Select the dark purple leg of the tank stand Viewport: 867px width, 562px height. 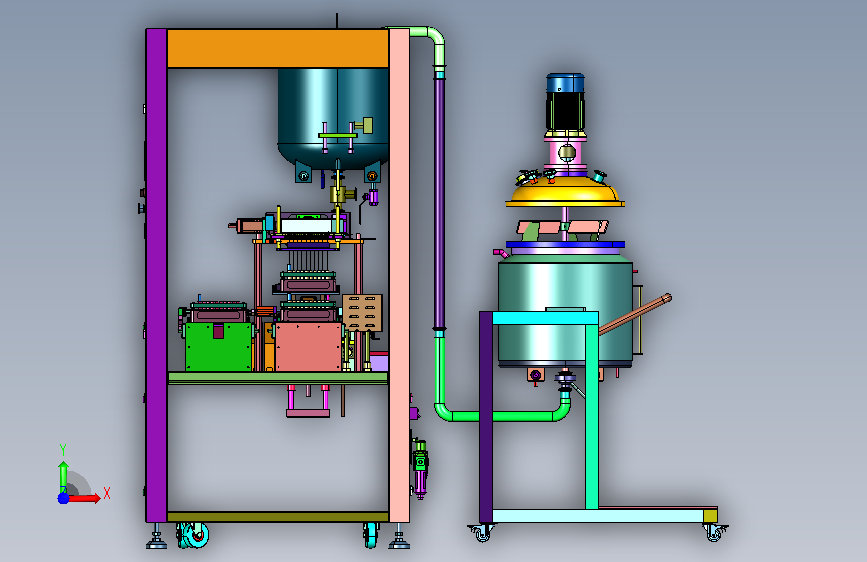click(x=485, y=417)
